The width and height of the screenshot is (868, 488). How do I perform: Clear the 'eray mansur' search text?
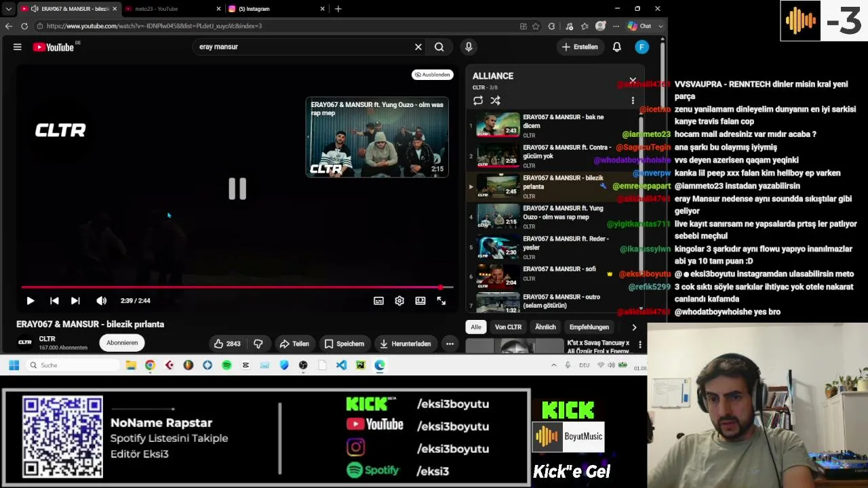click(418, 47)
